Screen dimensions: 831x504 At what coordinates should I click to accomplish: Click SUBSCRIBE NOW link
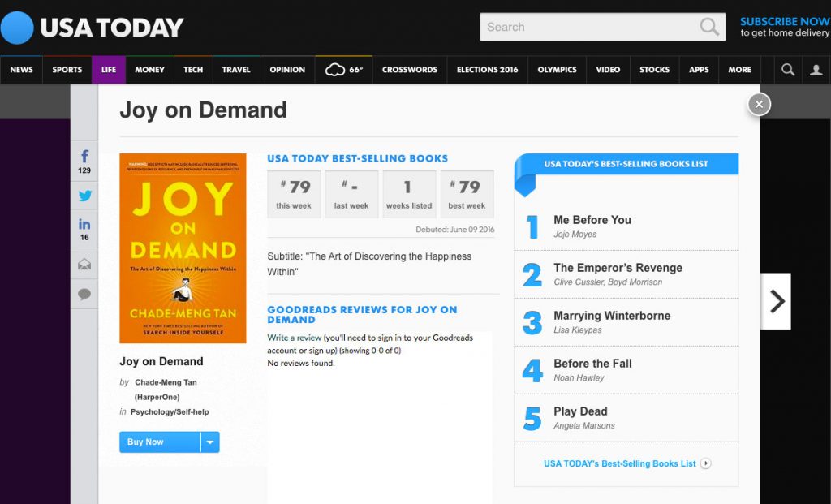coord(785,22)
